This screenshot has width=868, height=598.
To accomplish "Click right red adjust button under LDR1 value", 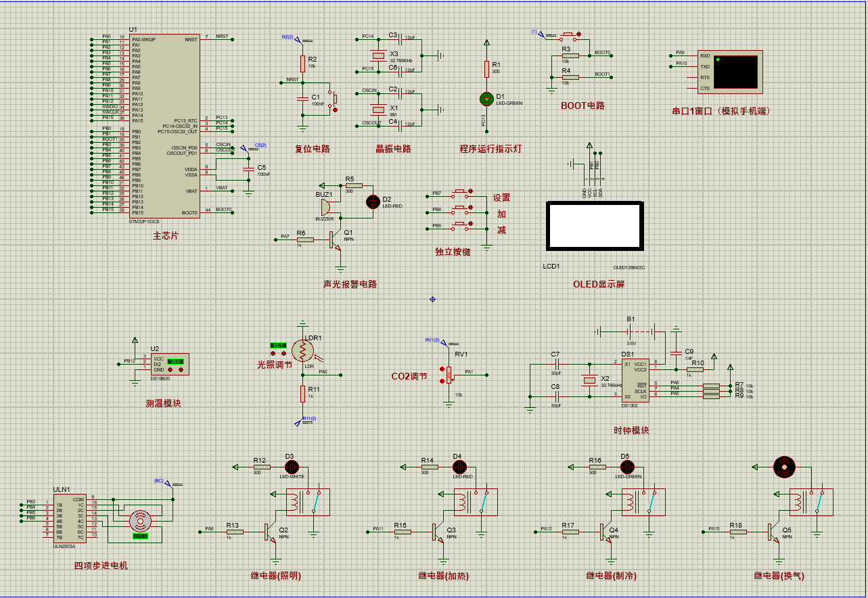I will click(x=283, y=353).
